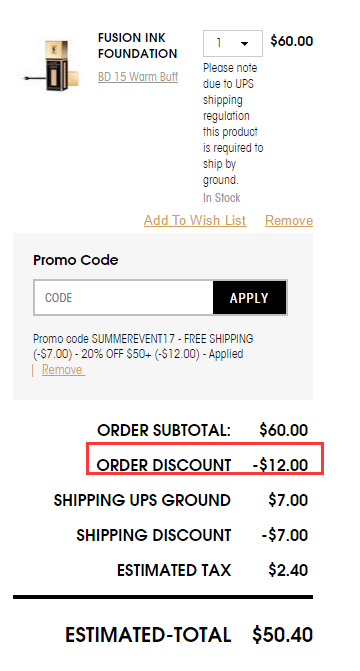Click the ESTIMATED TAX $2.40 row
The width and height of the screenshot is (360, 671).
click(x=212, y=570)
